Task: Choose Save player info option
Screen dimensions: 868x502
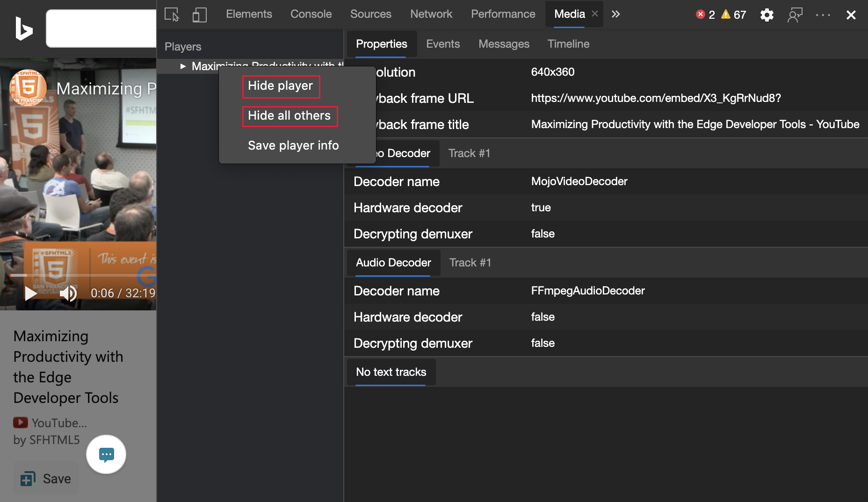Action: pyautogui.click(x=293, y=146)
